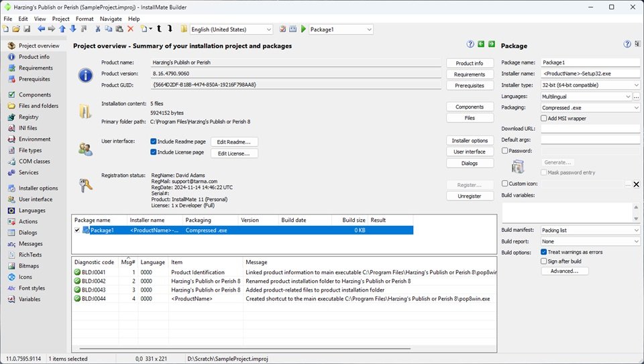Viewport: 644px width, 364px height.
Task: Open the Navigate menu
Action: click(x=111, y=19)
